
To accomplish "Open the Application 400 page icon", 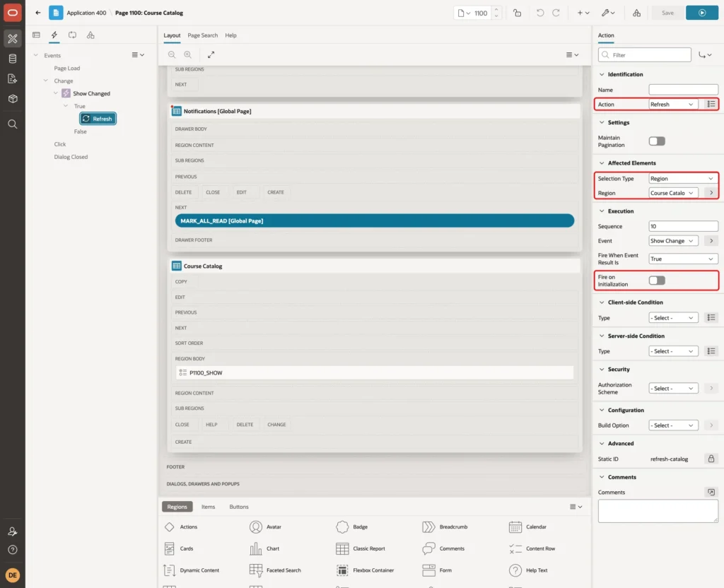I will pyautogui.click(x=56, y=13).
